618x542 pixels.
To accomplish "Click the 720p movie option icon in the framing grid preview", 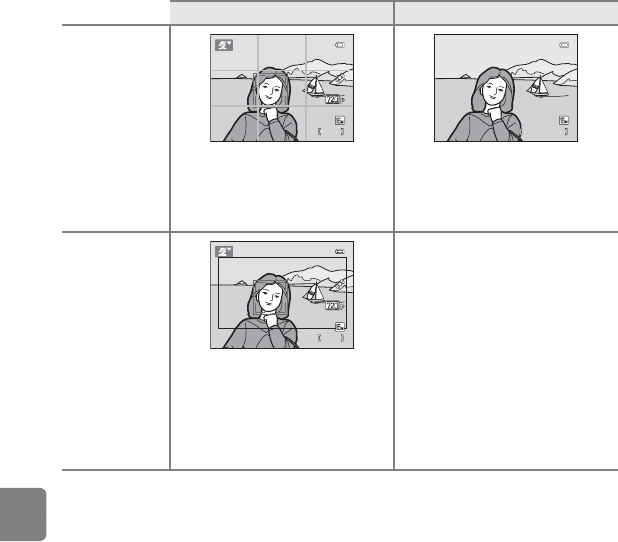I will point(335,100).
